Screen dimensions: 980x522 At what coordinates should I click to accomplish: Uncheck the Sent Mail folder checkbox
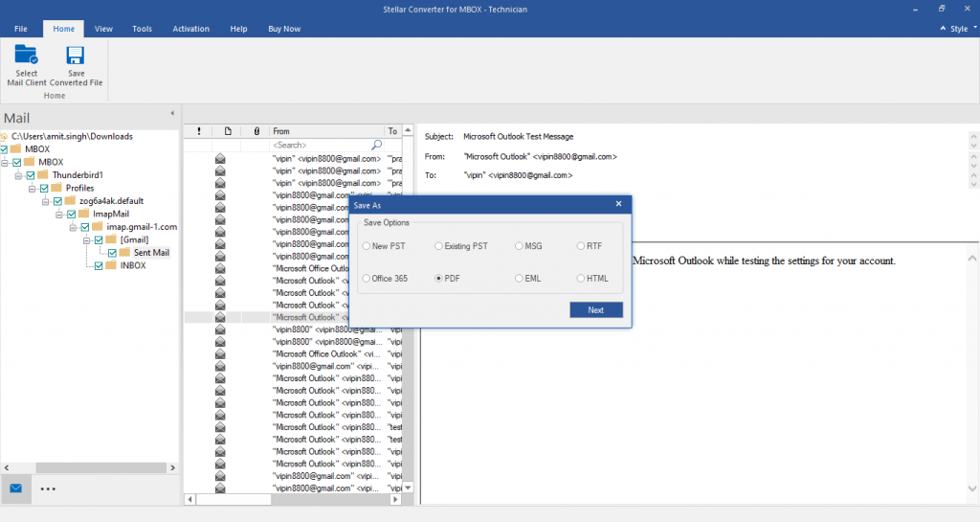(113, 253)
